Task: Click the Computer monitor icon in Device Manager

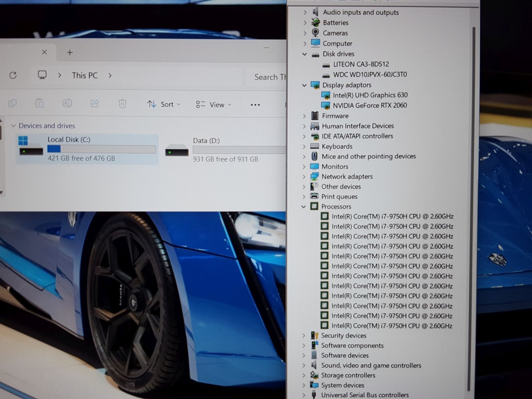Action: pos(315,43)
